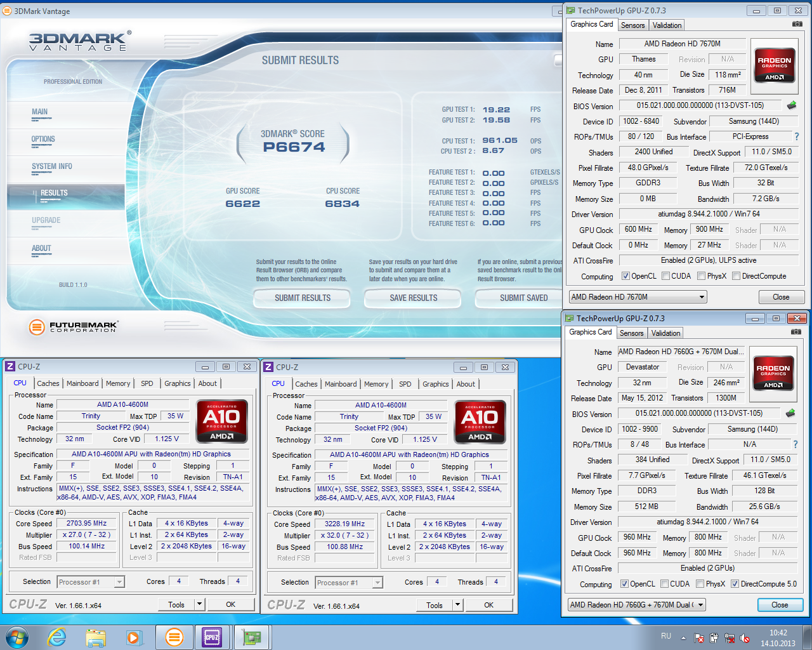Toggle PhysX checkbox in upper GPU-Z
This screenshot has height=650, width=812.
[701, 276]
